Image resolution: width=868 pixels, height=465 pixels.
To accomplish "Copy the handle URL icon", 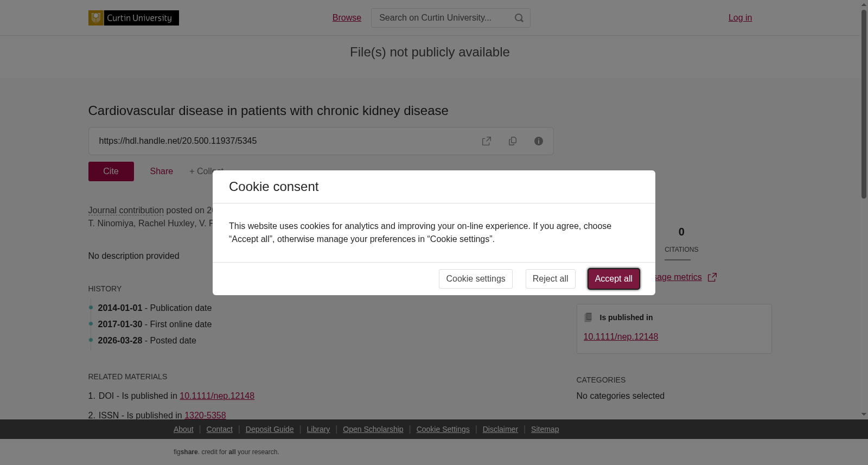I will point(513,141).
